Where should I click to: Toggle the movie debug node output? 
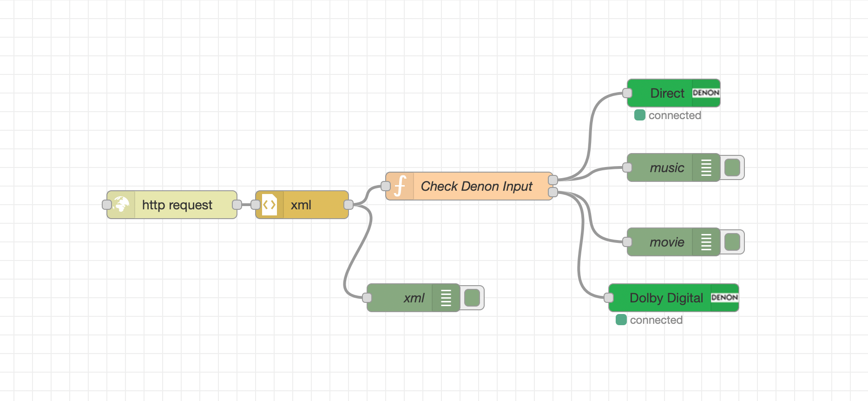(732, 242)
